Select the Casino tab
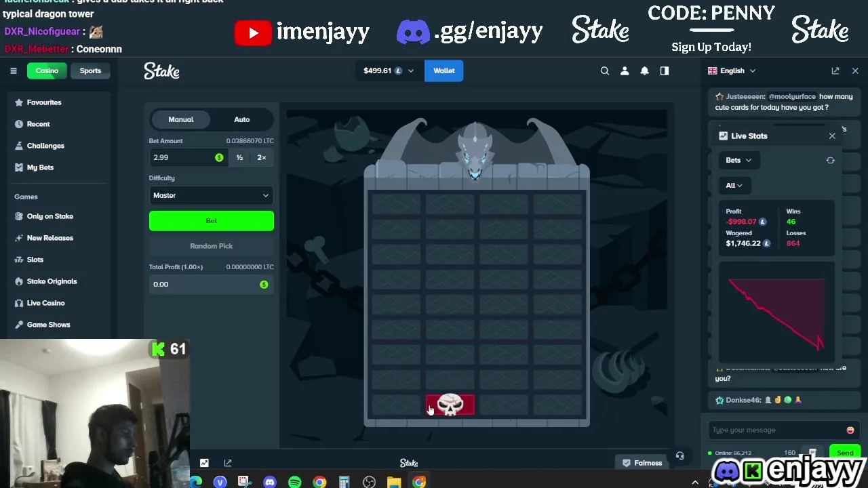 coord(47,70)
